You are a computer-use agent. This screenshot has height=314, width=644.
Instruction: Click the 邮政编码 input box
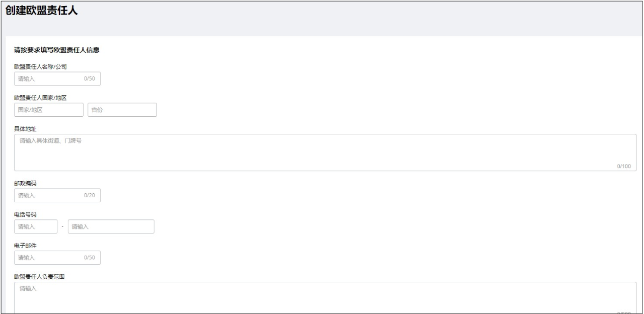pyautogui.click(x=50, y=195)
